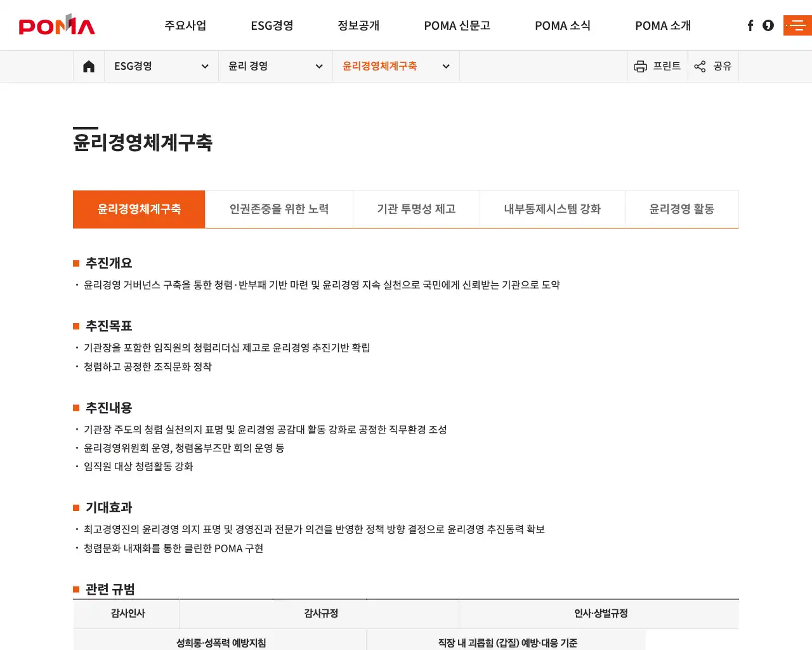Switch to 기관 투명성 제고 tab
Viewport: 812px width, 650px height.
(x=416, y=209)
